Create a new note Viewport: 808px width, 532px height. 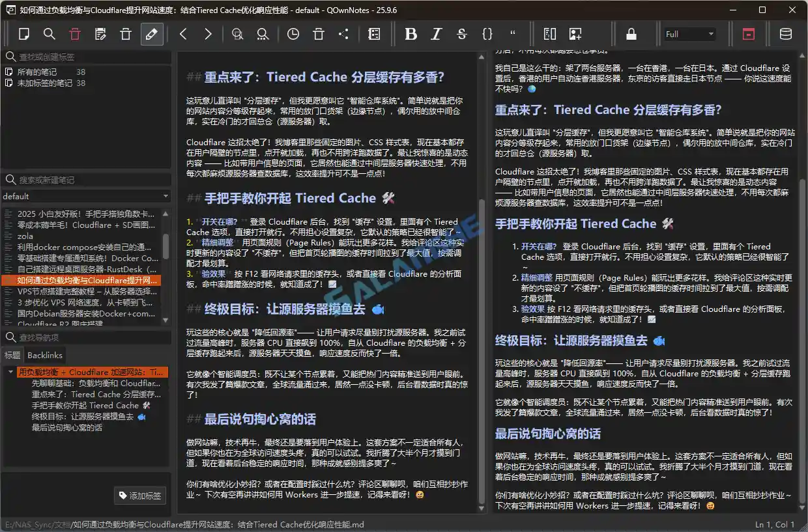(23, 33)
